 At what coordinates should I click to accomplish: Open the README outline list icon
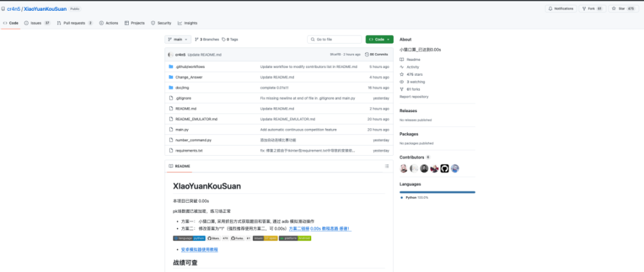pos(386,166)
